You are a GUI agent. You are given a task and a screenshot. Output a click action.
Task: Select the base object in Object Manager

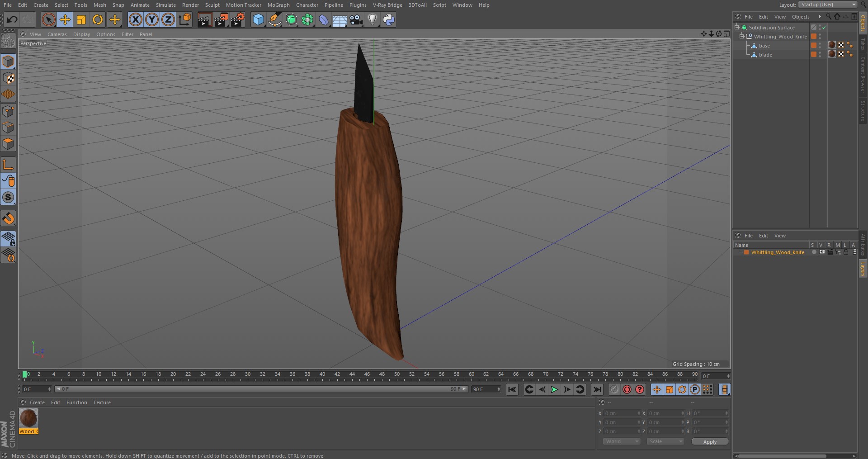(764, 46)
